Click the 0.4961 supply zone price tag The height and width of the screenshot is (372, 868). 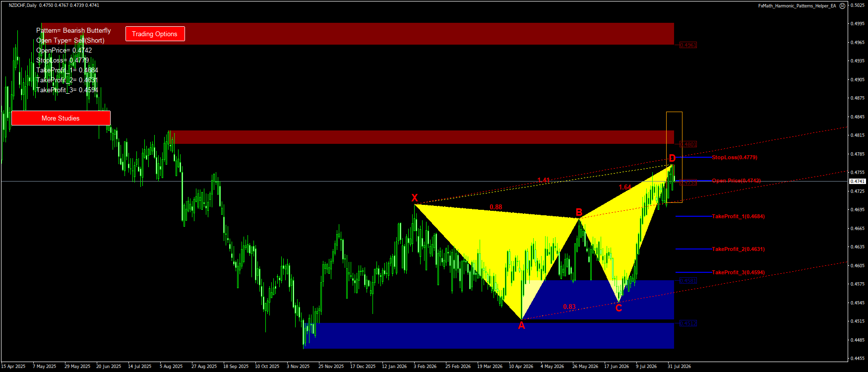click(x=688, y=45)
